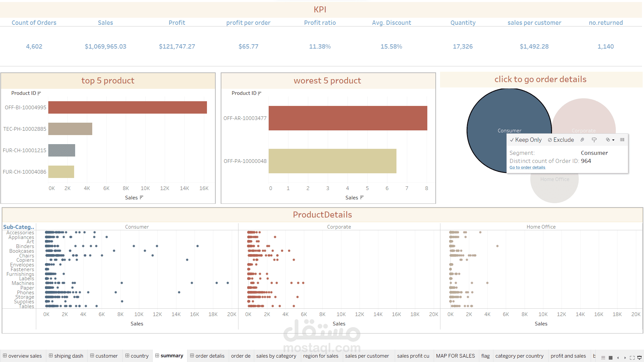This screenshot has width=644, height=362.
Task: Show filmstrip view icon in the status bar
Action: [x=603, y=358]
